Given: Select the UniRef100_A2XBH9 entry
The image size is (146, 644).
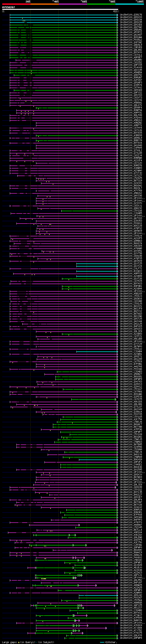Looking at the screenshot, I should pyautogui.click(x=131, y=276).
